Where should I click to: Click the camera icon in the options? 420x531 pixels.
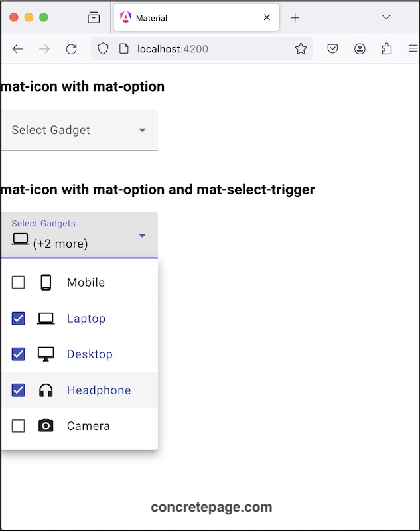coord(46,426)
